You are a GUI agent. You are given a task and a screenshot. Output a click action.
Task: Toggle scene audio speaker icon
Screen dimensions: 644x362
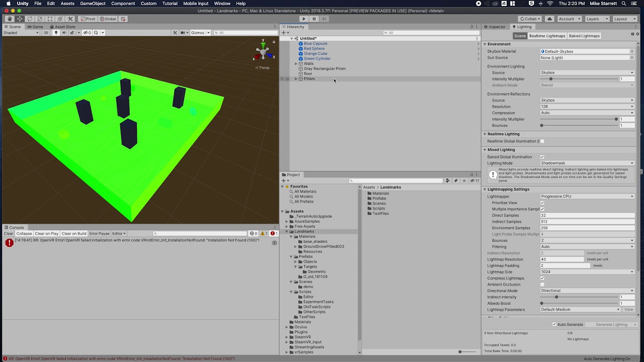[64, 33]
